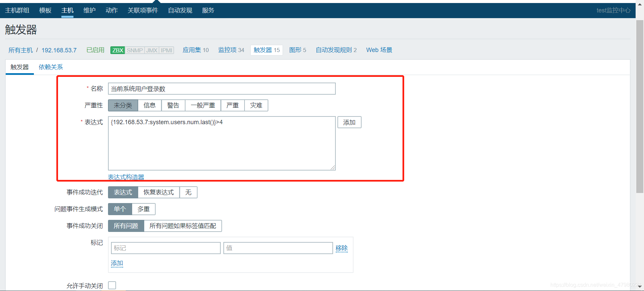Select 表达式 for 事件成功迭代

point(123,192)
